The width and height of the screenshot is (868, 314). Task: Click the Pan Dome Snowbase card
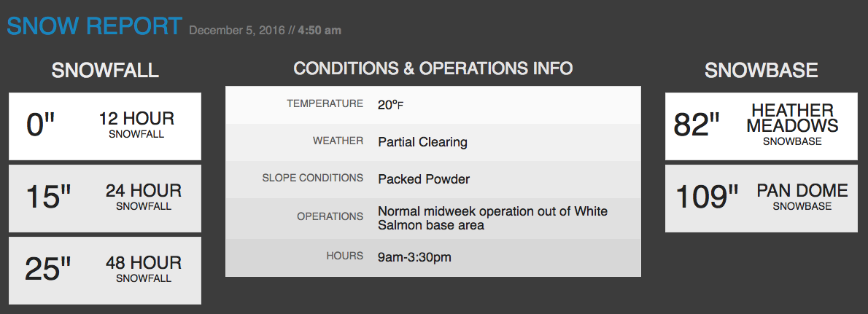click(x=762, y=198)
